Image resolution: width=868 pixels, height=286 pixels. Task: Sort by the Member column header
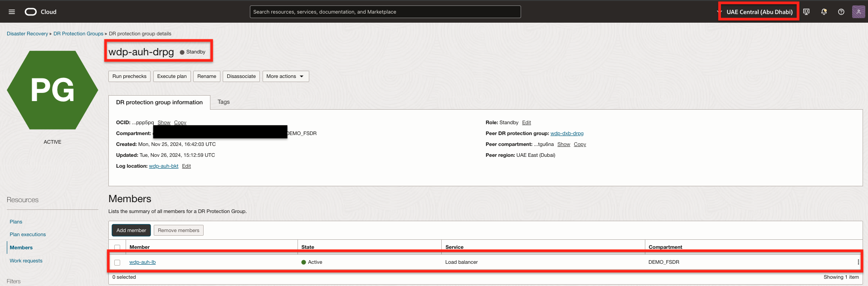140,247
